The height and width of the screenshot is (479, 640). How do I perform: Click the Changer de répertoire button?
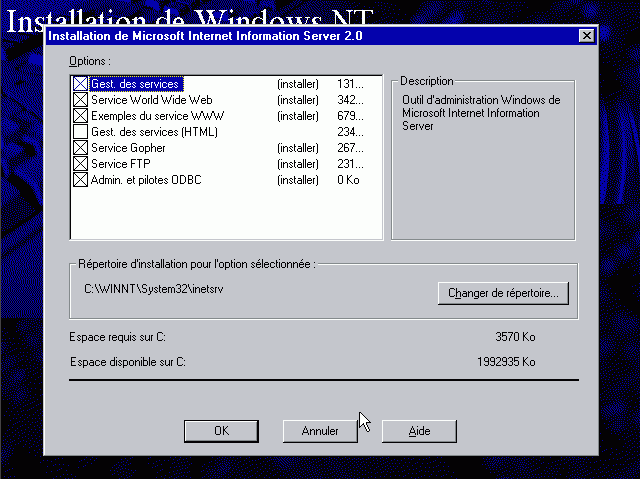pos(503,293)
